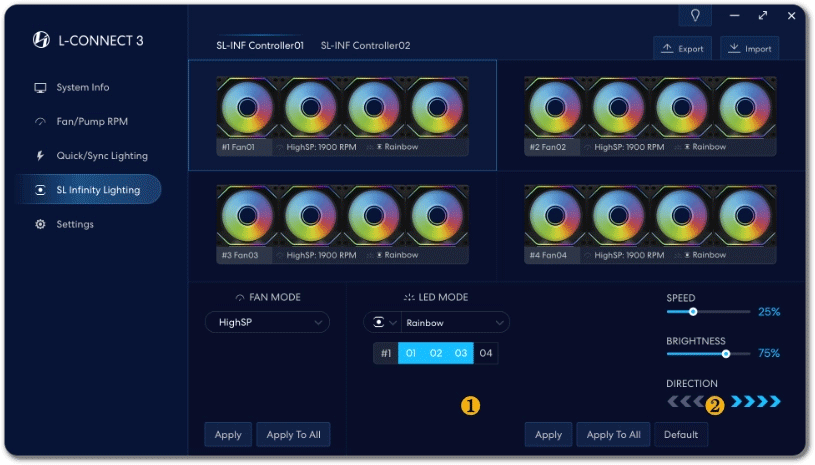Click Rainbow light icon on #2 Fan02
The height and width of the screenshot is (465, 815).
click(x=687, y=147)
